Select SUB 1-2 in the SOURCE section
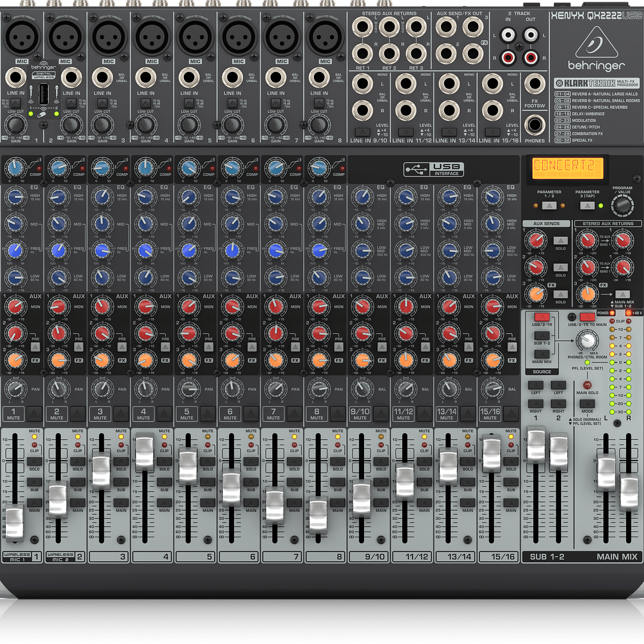 tap(541, 335)
